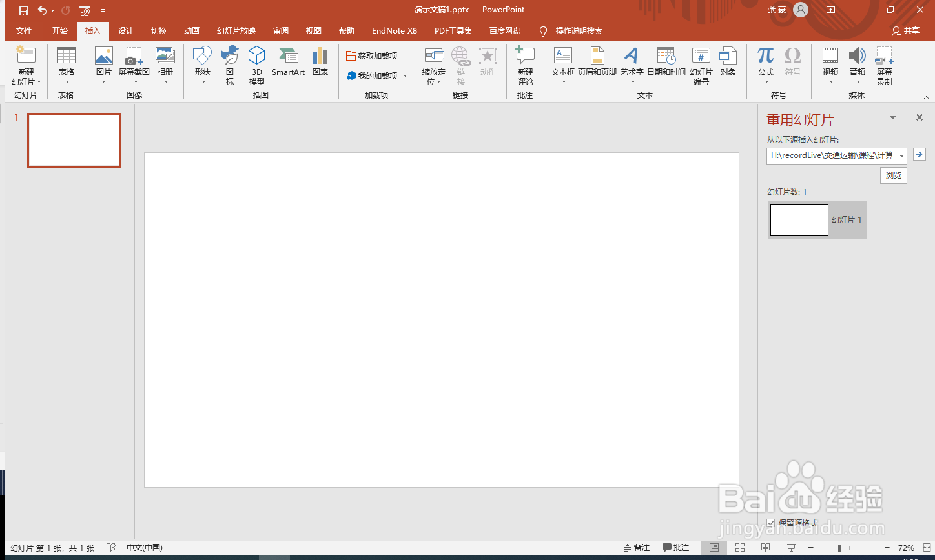Expand the My Add-ins (我的加载项) dropdown
Viewport: 935px width, 560px height.
click(405, 76)
